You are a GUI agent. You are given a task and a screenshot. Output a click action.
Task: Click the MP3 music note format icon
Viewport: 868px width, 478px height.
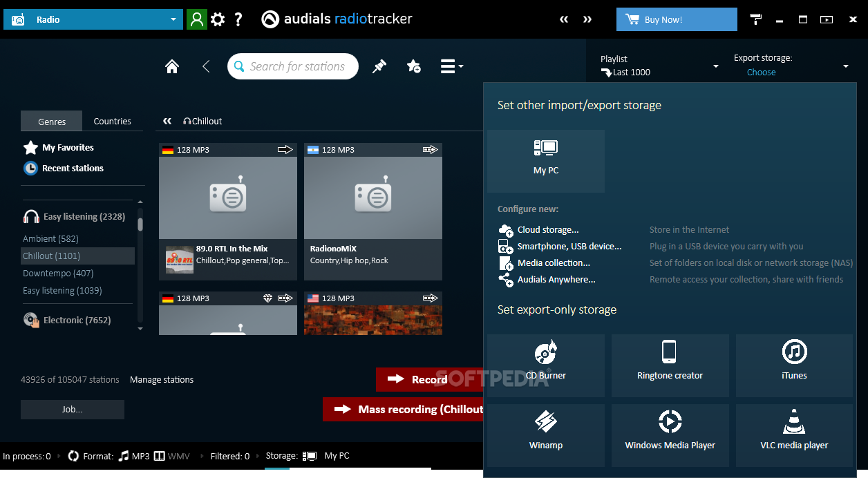pos(124,456)
